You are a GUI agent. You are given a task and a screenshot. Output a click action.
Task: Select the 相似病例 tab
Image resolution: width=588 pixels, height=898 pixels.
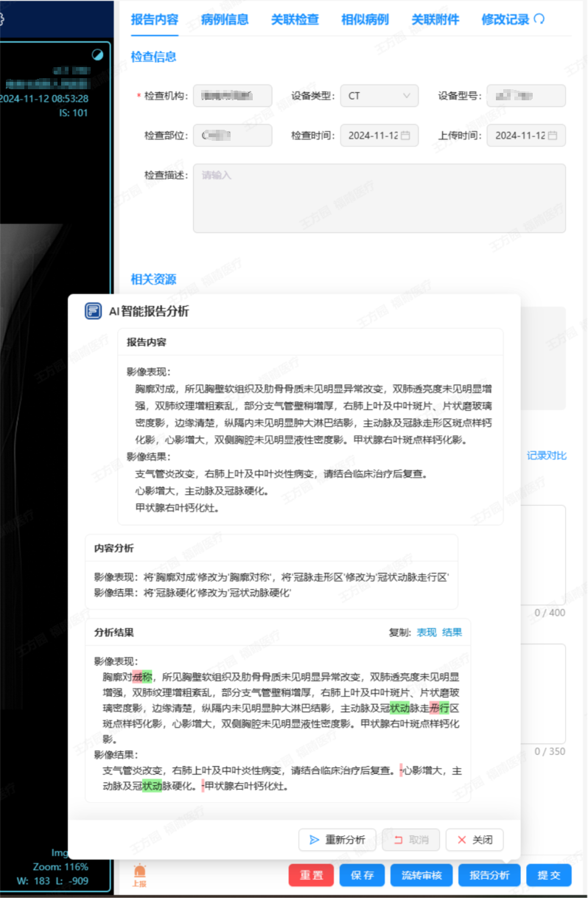tap(365, 20)
